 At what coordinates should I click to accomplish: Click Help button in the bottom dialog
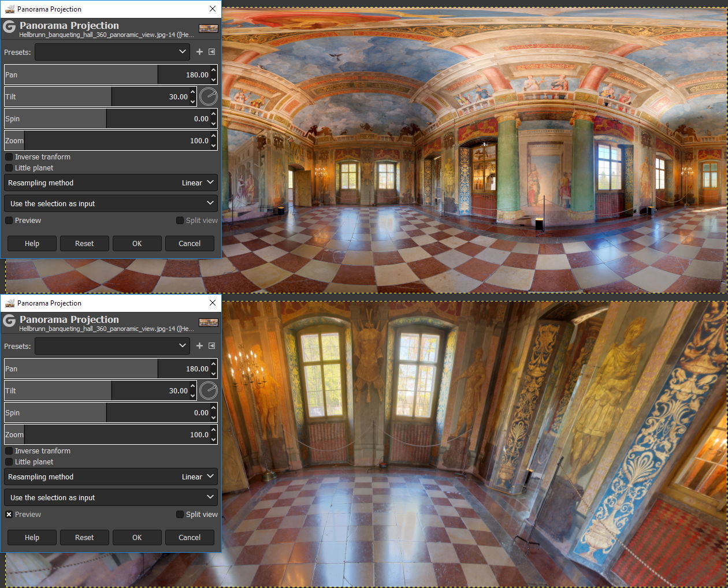point(32,538)
